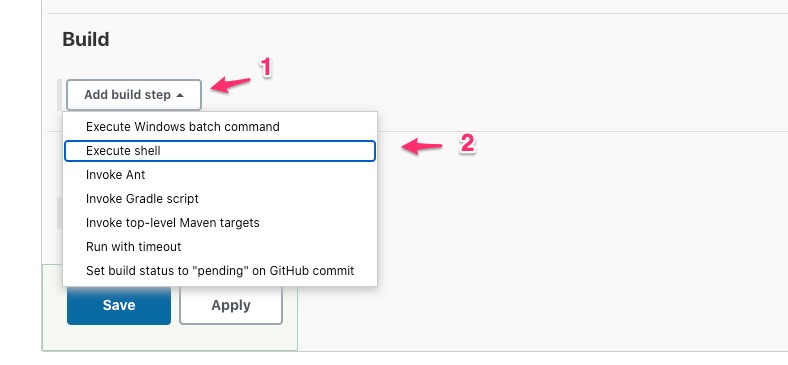Image resolution: width=788 pixels, height=365 pixels.
Task: Click the caret arrow on Add build step
Action: [x=180, y=95]
